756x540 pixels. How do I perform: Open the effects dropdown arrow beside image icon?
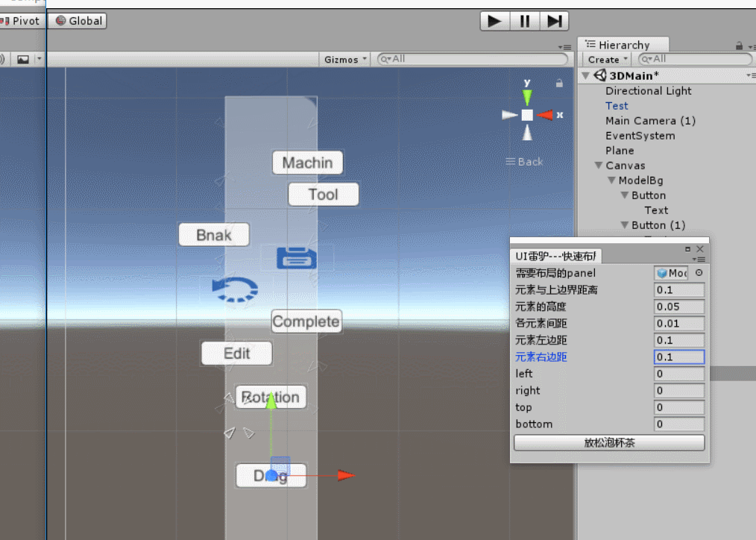coord(39,60)
